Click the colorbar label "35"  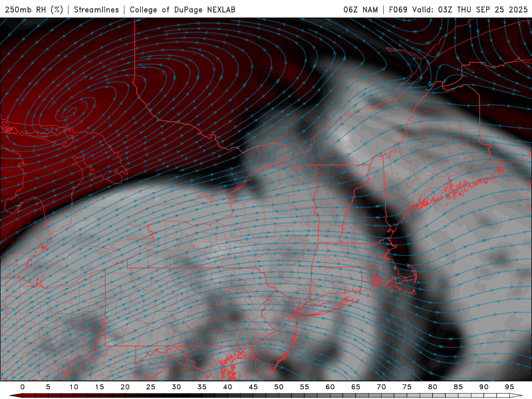[202, 387]
